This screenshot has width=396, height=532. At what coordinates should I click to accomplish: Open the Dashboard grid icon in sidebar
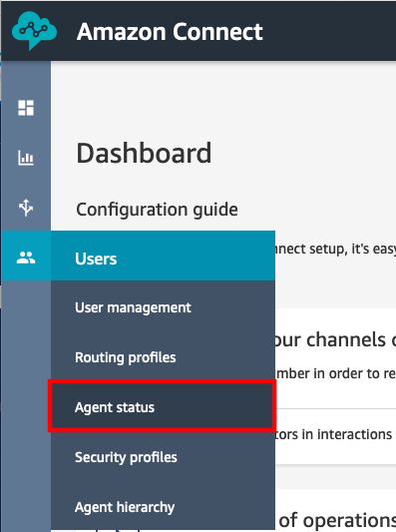point(26,108)
